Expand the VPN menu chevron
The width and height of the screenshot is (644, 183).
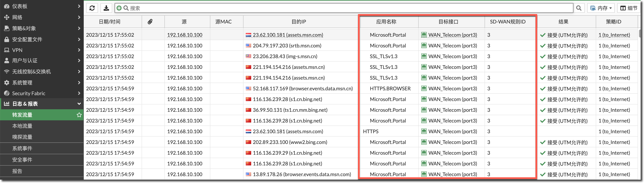coord(79,50)
